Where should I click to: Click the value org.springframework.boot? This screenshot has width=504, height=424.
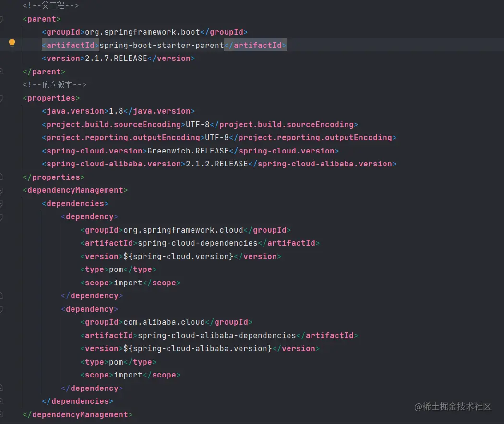[143, 32]
